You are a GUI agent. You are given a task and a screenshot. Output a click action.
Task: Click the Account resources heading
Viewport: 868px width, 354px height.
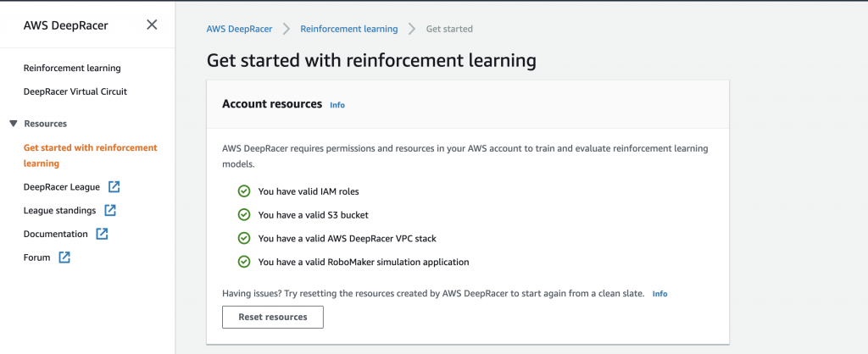272,104
